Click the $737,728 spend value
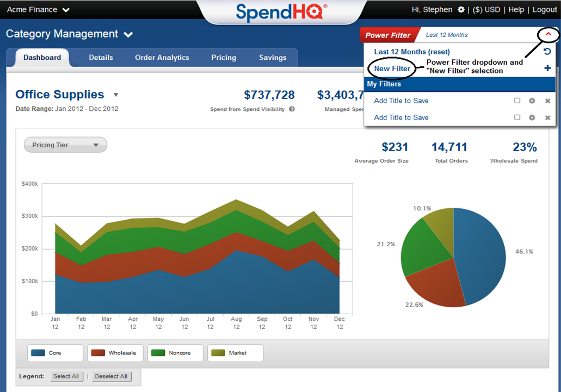Screen dimensions: 561x392 coord(269,95)
